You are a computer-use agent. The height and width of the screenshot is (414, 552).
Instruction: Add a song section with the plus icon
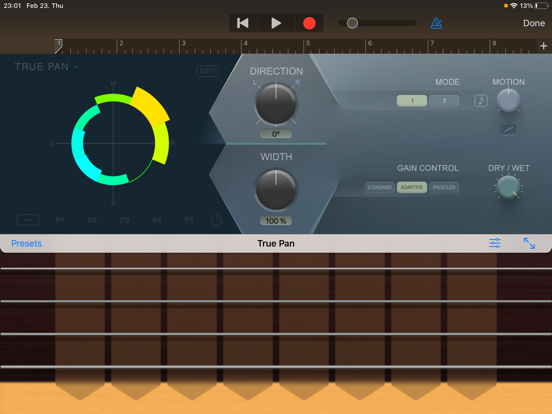coord(543,46)
